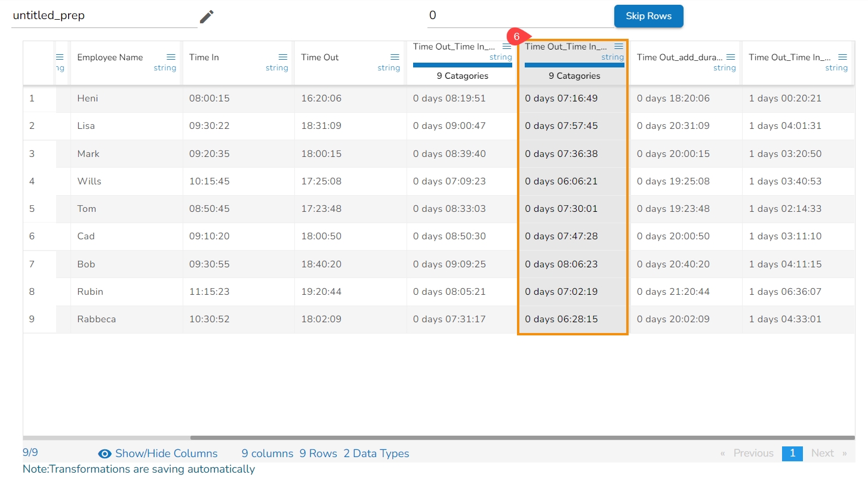The width and height of the screenshot is (868, 481).
Task: Click the 9 columns summary link
Action: pyautogui.click(x=267, y=454)
